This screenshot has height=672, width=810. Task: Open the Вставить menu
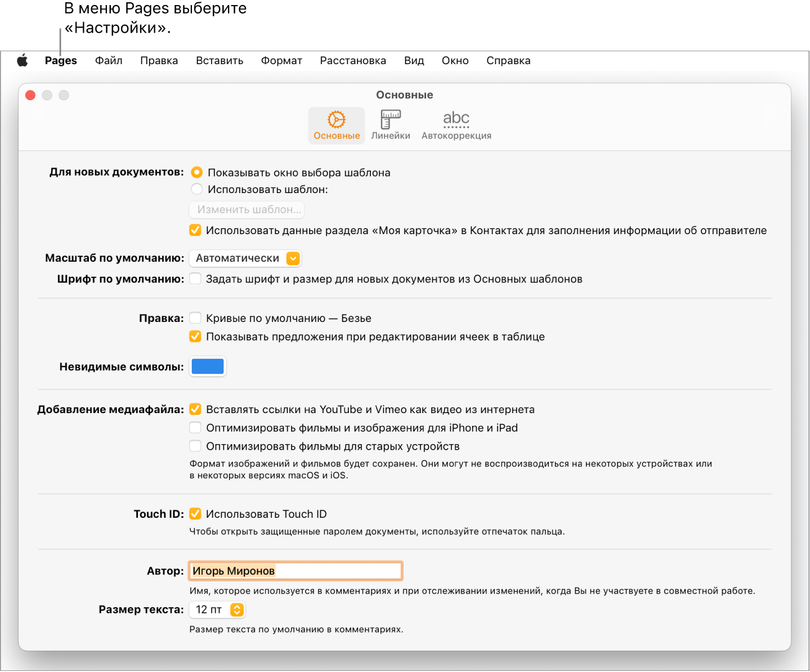220,61
